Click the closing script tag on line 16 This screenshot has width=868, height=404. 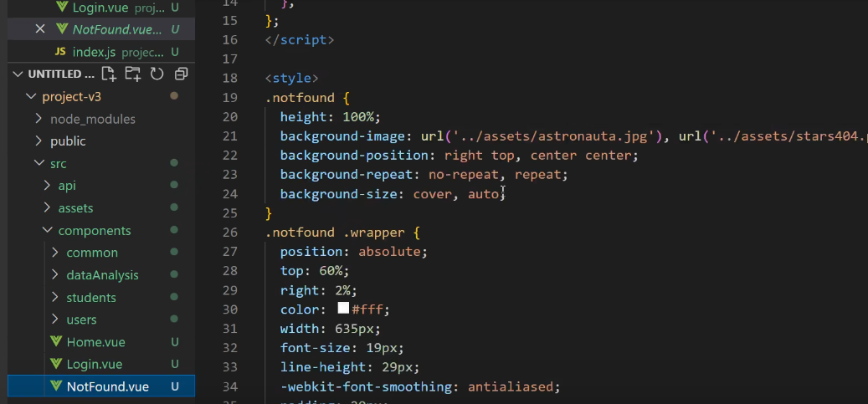[300, 40]
